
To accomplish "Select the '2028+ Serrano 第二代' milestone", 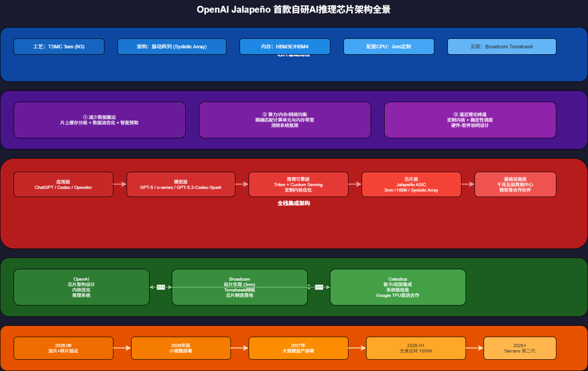I will pyautogui.click(x=520, y=348).
